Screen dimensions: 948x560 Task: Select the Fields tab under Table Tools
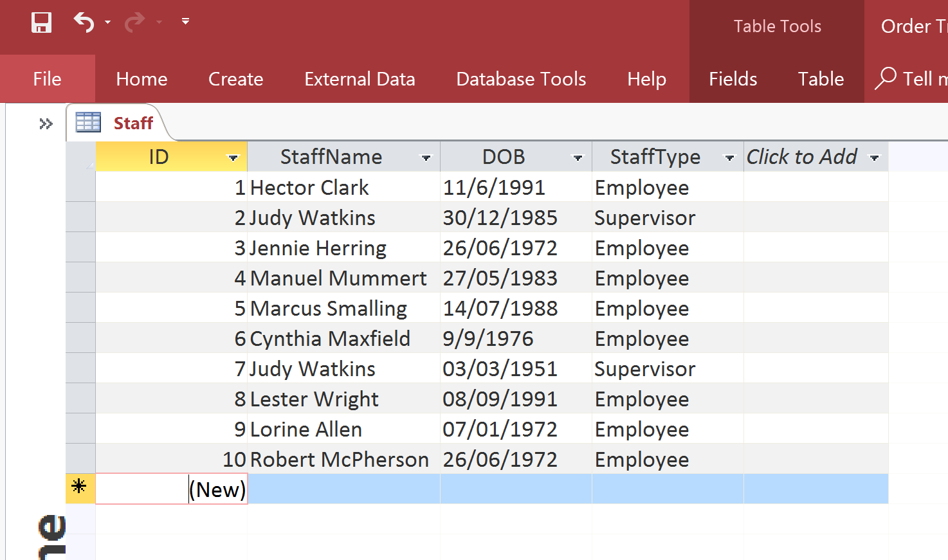point(733,78)
